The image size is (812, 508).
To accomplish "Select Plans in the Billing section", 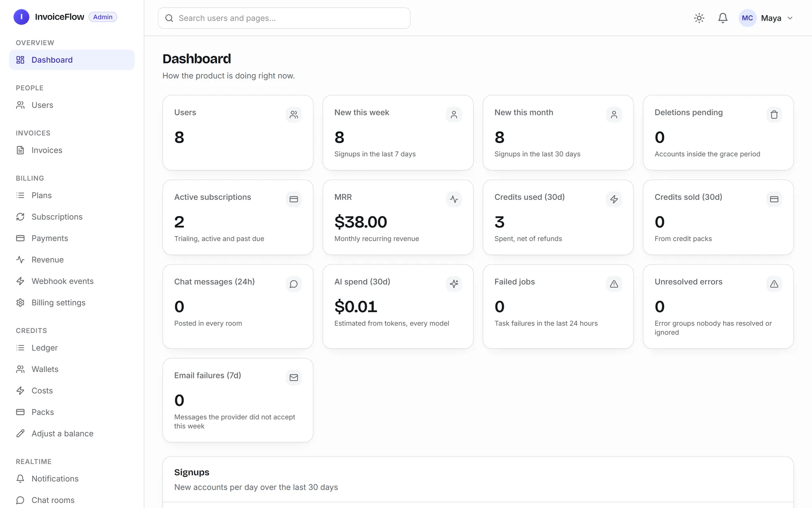I will click(72, 195).
